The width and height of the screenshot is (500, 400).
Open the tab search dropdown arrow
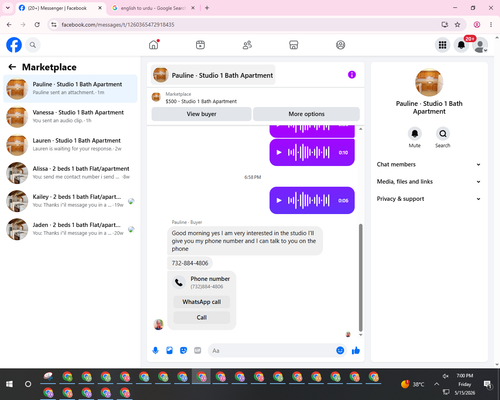[x=8, y=8]
